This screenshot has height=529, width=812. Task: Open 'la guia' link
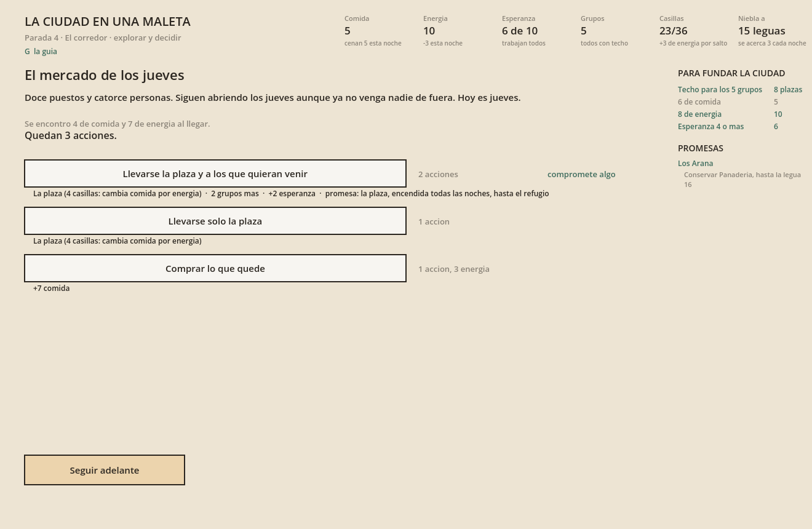point(41,52)
